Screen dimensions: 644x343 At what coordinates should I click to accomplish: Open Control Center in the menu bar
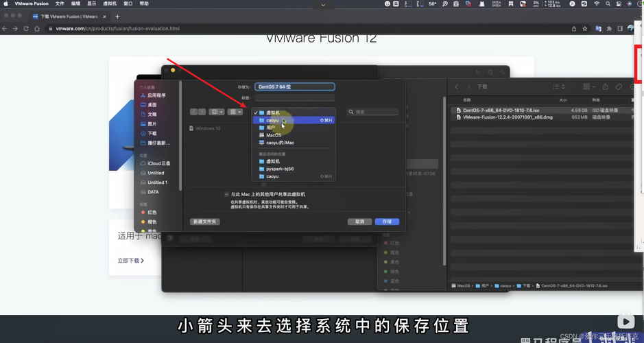pyautogui.click(x=619, y=3)
